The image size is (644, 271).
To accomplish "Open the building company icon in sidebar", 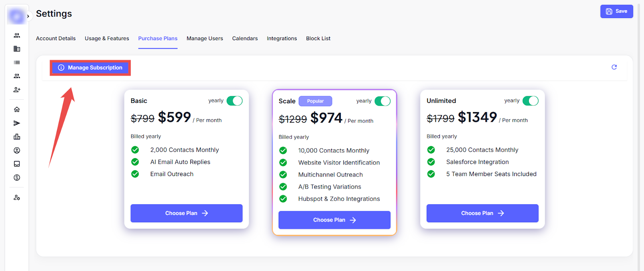I will (x=17, y=49).
